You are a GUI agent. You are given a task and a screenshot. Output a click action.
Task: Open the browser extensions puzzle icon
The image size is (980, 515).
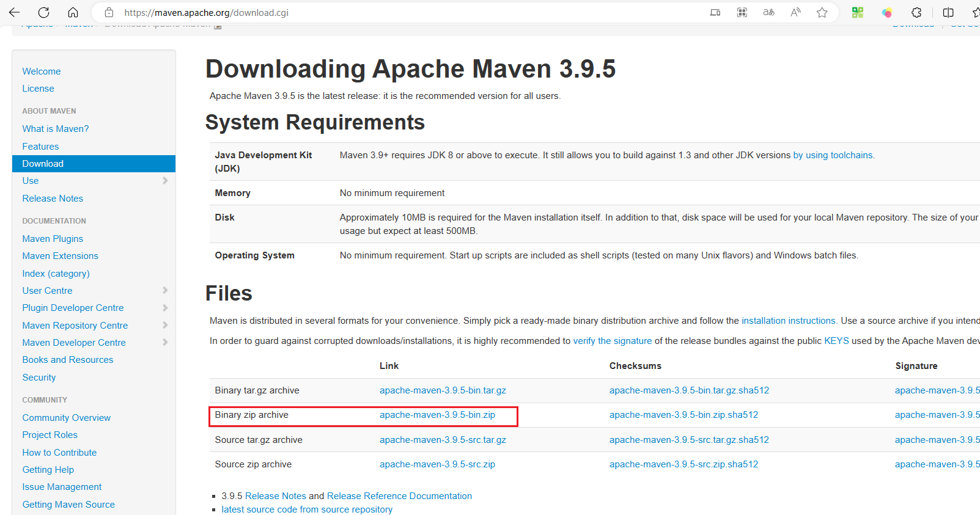pos(916,12)
